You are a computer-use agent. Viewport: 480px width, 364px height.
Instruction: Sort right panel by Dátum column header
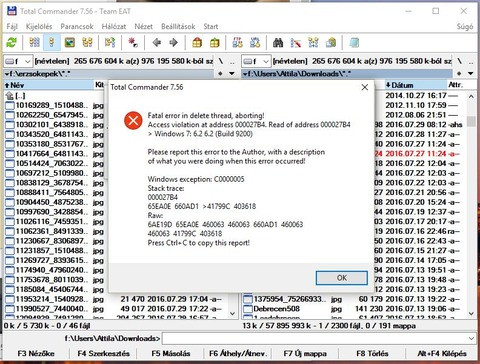[x=415, y=85]
